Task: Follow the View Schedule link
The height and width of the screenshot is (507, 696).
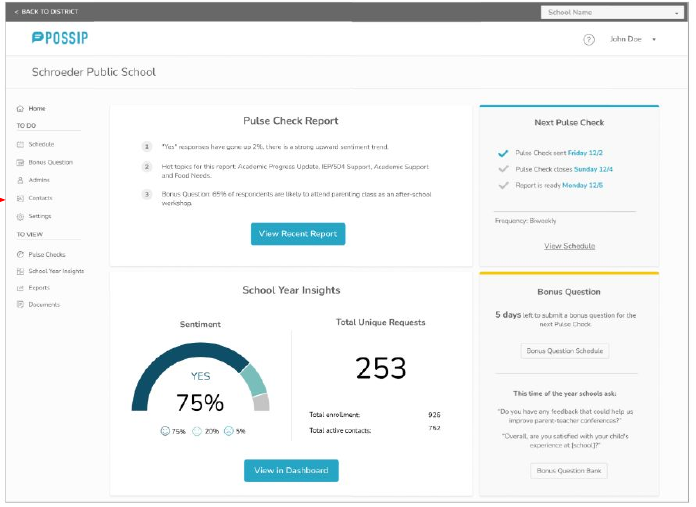Action: [569, 246]
